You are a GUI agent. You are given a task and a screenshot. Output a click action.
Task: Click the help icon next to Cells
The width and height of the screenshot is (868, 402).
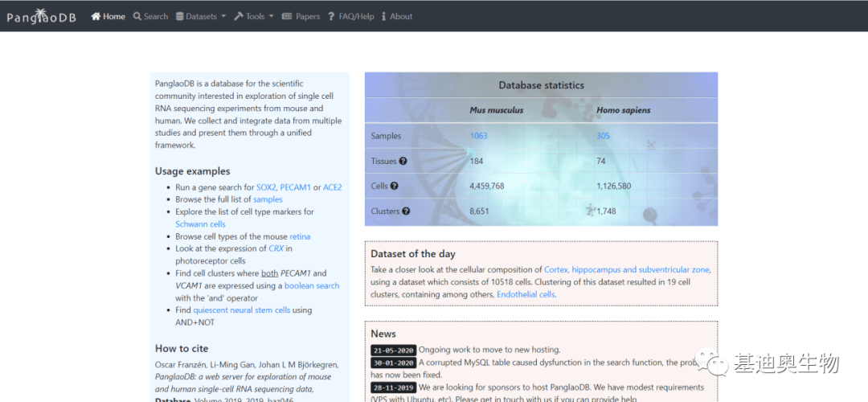coord(395,186)
